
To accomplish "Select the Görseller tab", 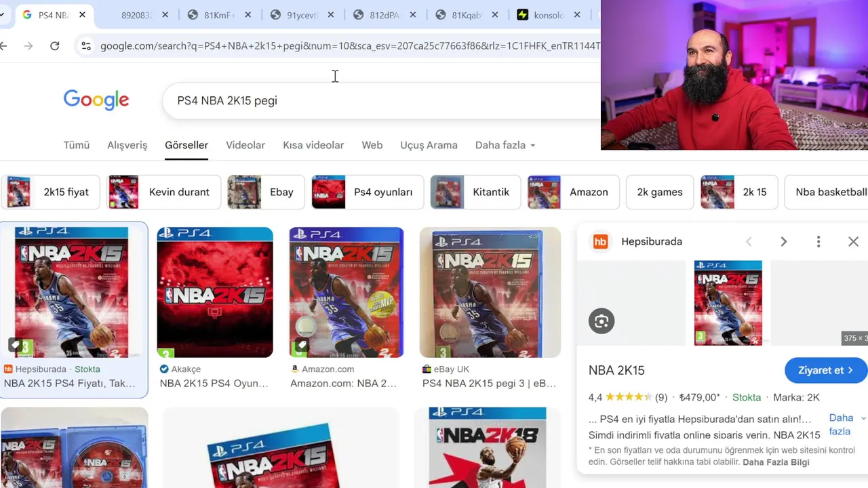I will tap(186, 145).
